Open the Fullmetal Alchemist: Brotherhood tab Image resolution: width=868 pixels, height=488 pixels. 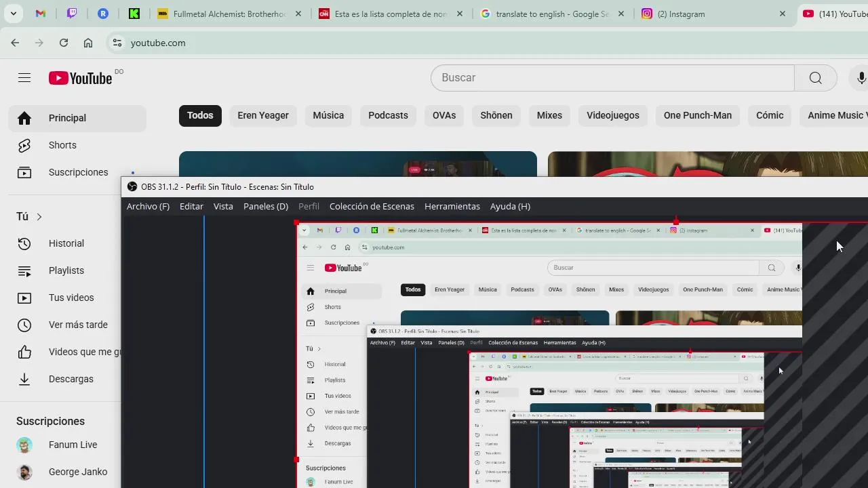(x=230, y=14)
